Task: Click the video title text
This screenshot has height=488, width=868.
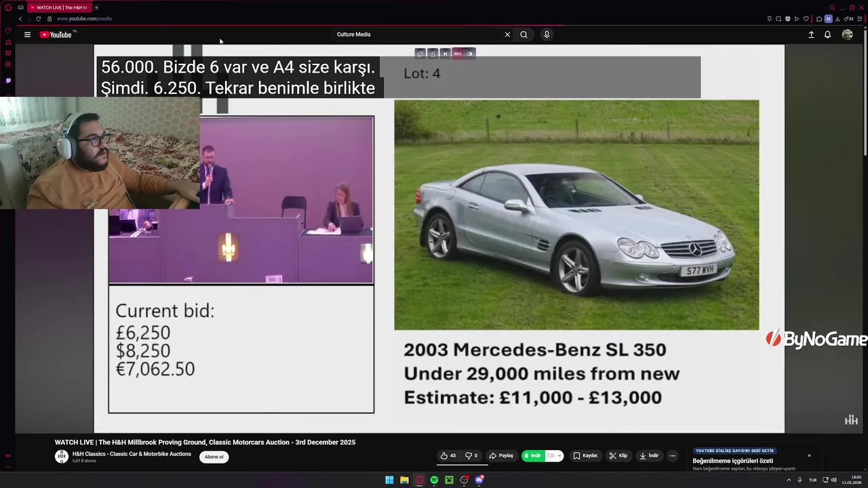Action: (x=205, y=442)
